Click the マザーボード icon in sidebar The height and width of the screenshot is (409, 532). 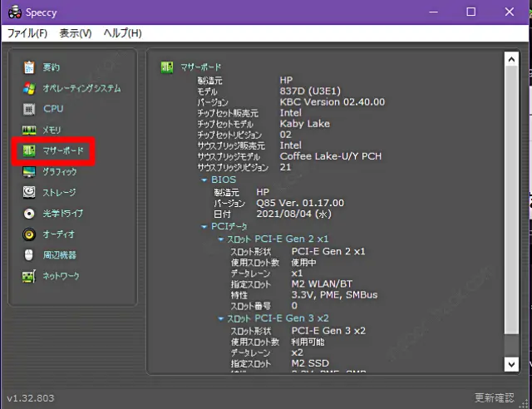(x=29, y=150)
